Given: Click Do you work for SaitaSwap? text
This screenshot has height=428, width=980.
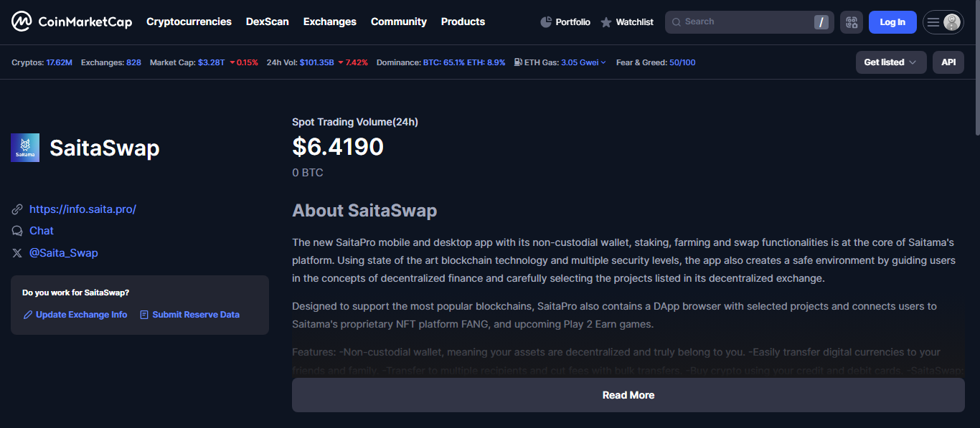Looking at the screenshot, I should tap(76, 293).
